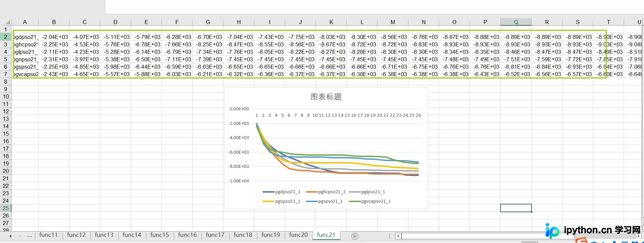The image size is (644, 243).
Task: Click the tab bar split handle dots
Action: point(389,236)
